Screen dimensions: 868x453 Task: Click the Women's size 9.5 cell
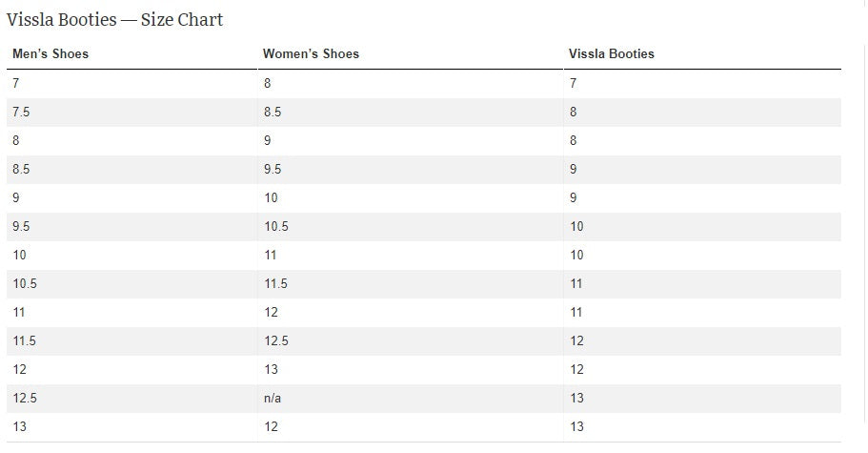(273, 169)
